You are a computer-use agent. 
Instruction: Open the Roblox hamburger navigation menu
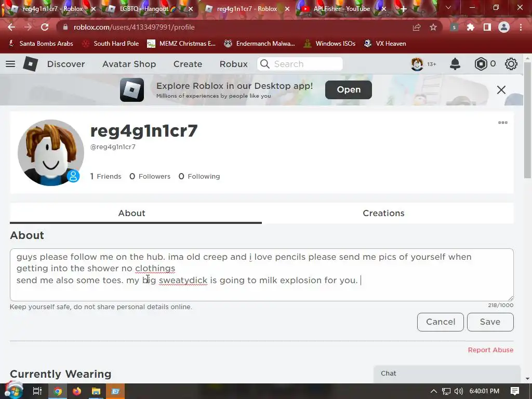[x=10, y=64]
